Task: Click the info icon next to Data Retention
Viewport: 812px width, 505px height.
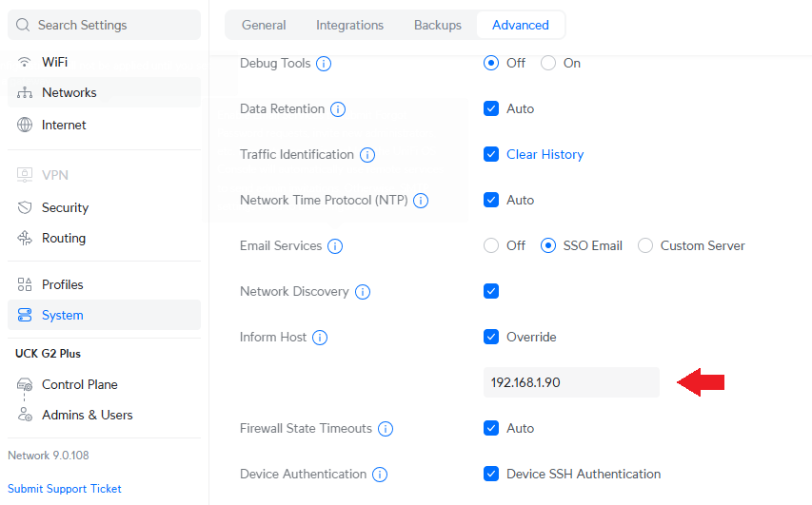Action: (x=338, y=109)
